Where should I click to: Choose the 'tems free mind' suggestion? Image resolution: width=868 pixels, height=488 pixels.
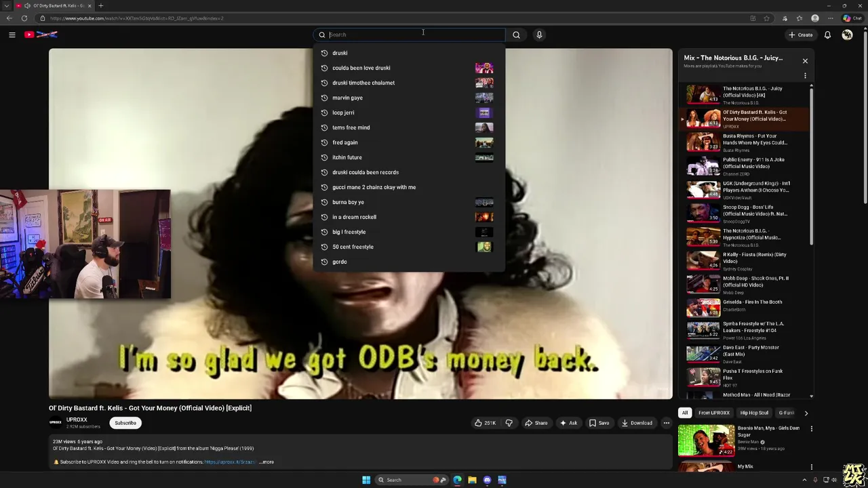pos(409,127)
